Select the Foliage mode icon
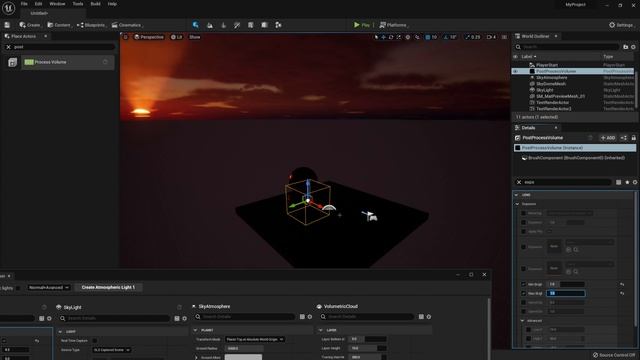The width and height of the screenshot is (640, 360). 223,25
